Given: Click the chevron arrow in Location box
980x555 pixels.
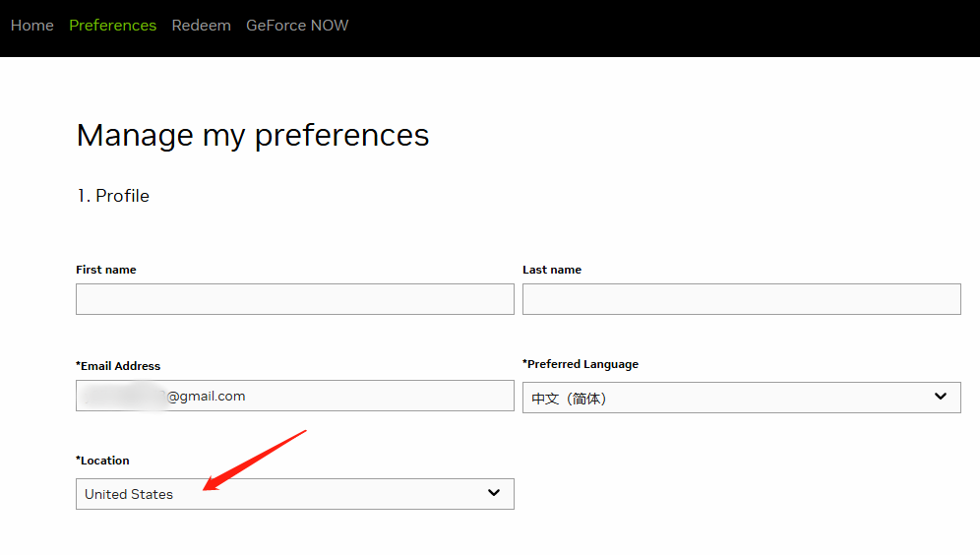Looking at the screenshot, I should pyautogui.click(x=494, y=493).
